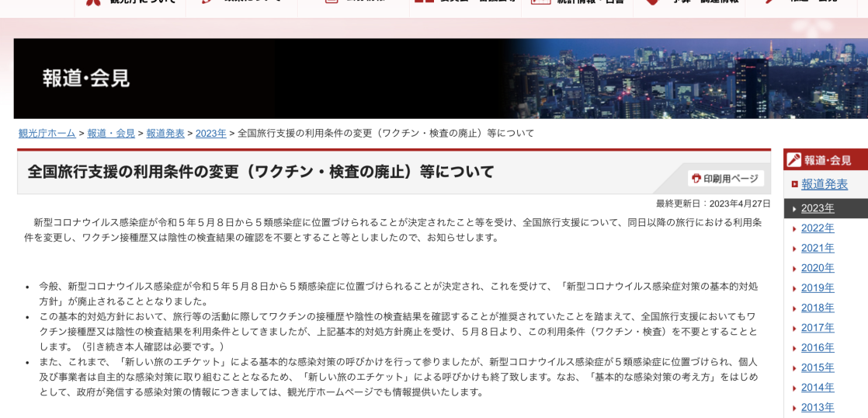Click the red arrow beside 2016年
This screenshot has width=868, height=418.
793,348
